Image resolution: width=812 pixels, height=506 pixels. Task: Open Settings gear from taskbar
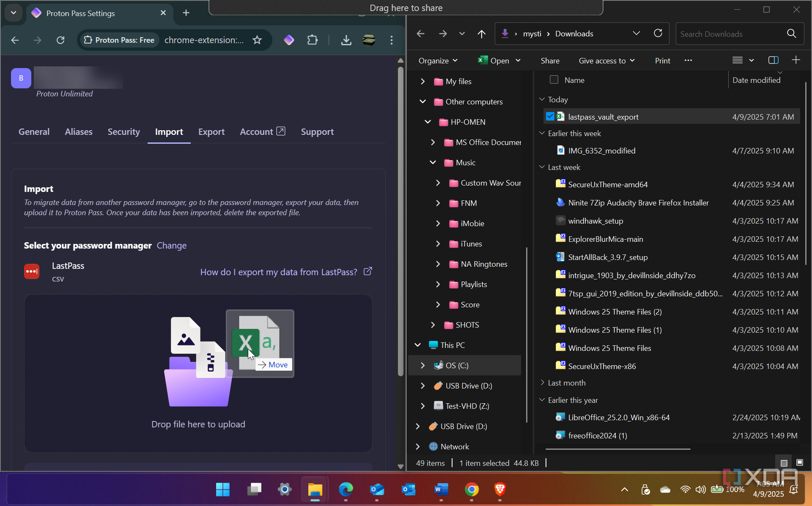(285, 490)
